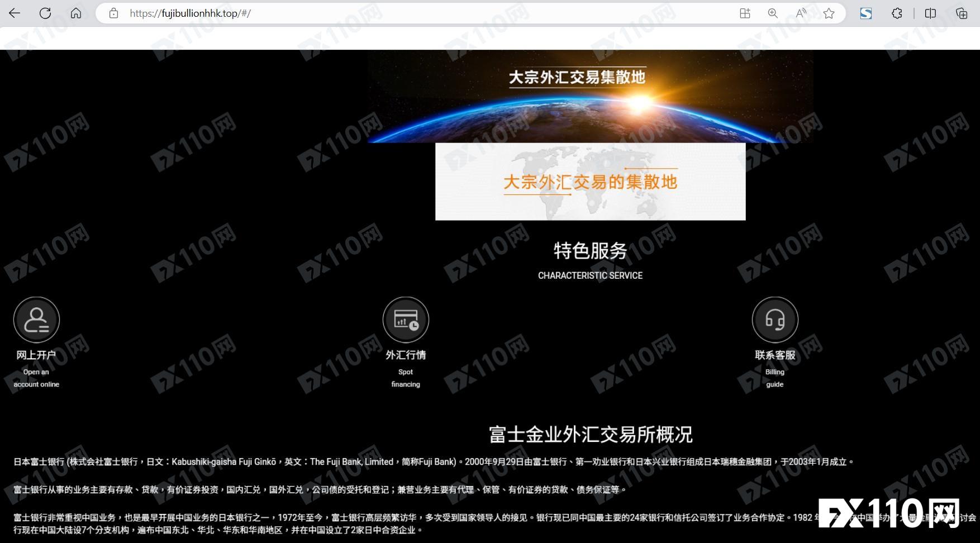Open the Extensions puzzle icon
The image size is (980, 543).
pos(897,13)
